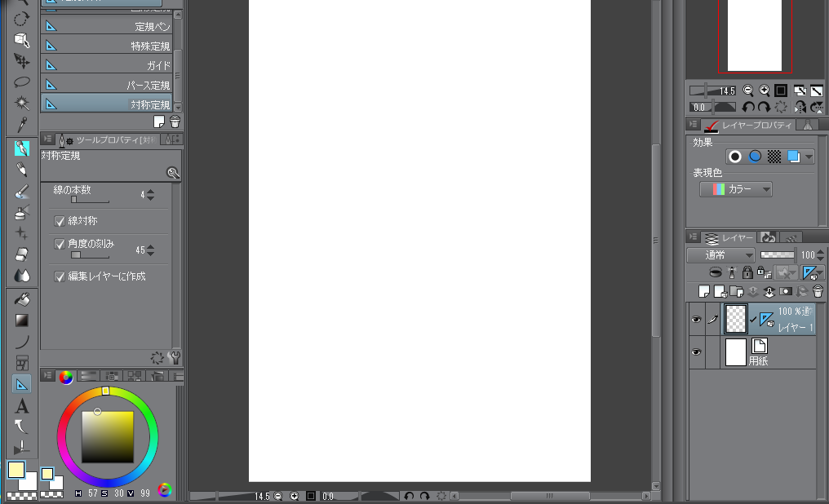The width and height of the screenshot is (829, 504).
Task: Create new raster layer in layer panel
Action: (703, 291)
